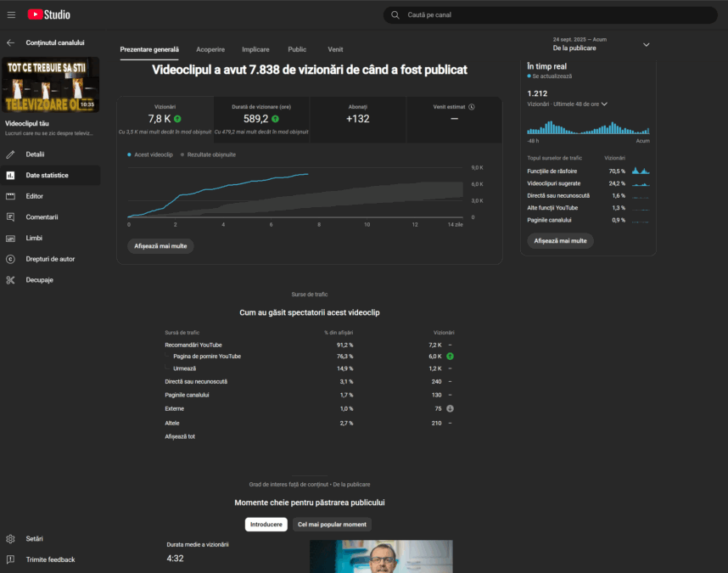The width and height of the screenshot is (728, 573).
Task: Switch to Cel mai popular moment toggle
Action: point(332,524)
